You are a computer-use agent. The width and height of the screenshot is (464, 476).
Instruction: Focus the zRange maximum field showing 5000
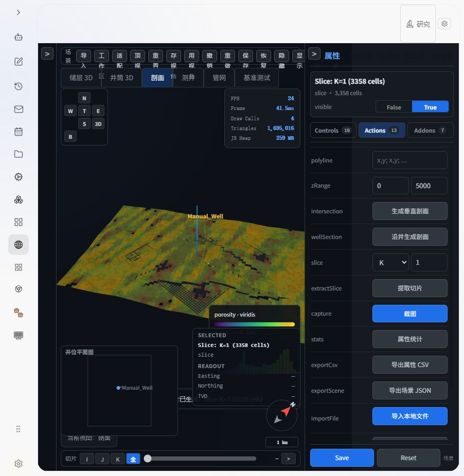point(429,186)
